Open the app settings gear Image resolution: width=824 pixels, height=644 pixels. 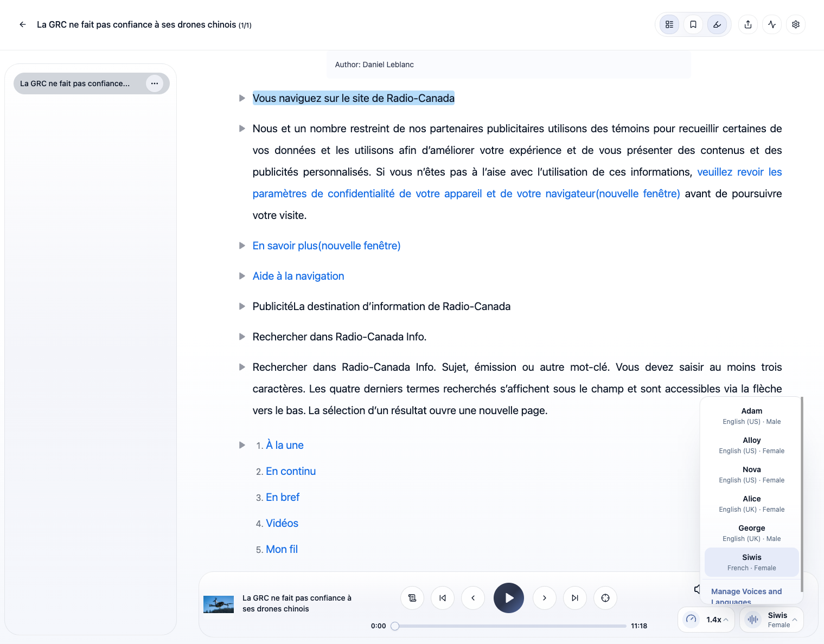click(x=796, y=24)
